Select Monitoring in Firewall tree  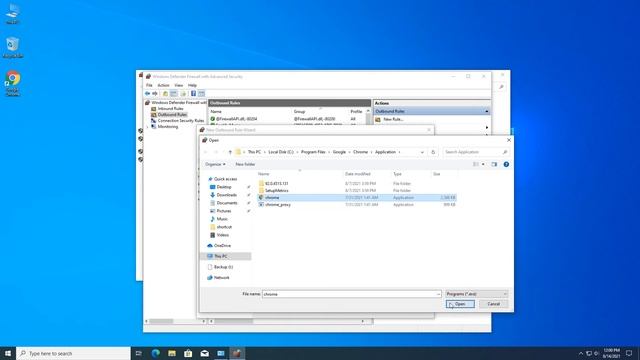pos(167,127)
